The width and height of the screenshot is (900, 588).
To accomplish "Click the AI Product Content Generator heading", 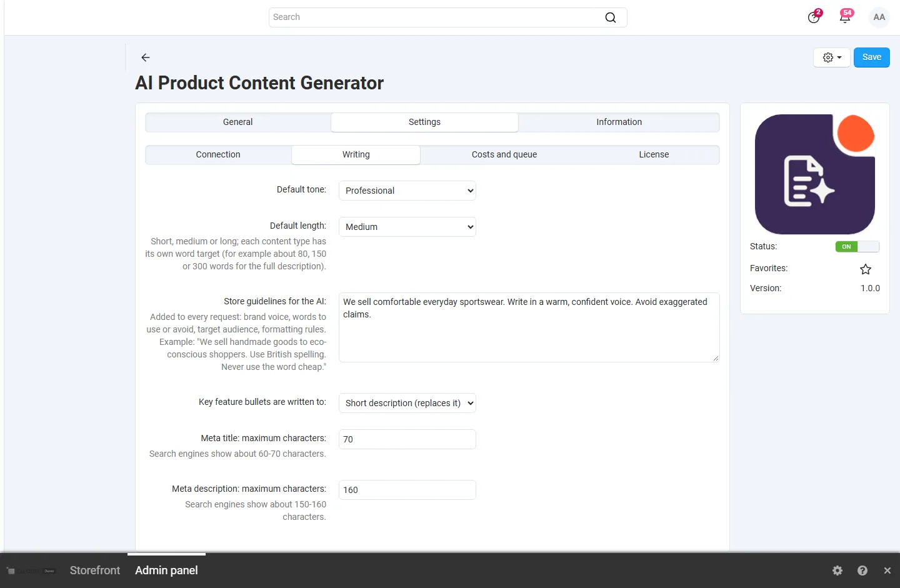I will (x=259, y=83).
